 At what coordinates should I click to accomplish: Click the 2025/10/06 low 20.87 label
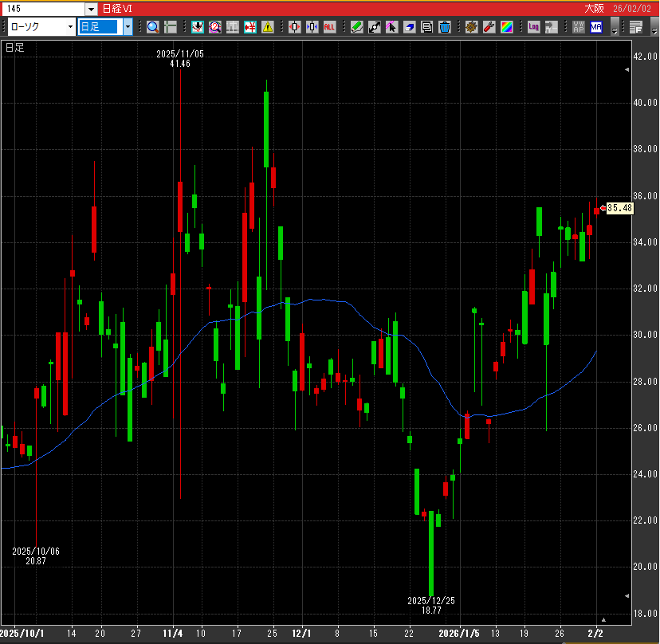tap(36, 556)
